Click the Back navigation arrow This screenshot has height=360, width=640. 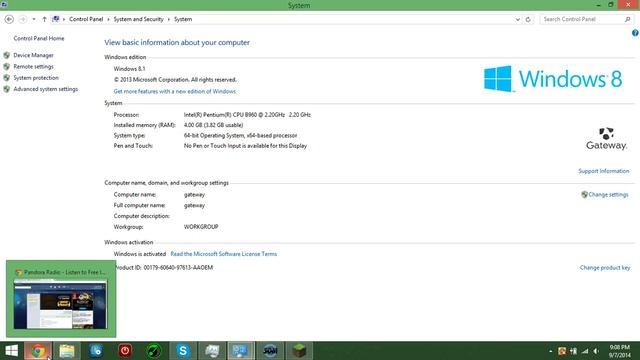coord(9,19)
